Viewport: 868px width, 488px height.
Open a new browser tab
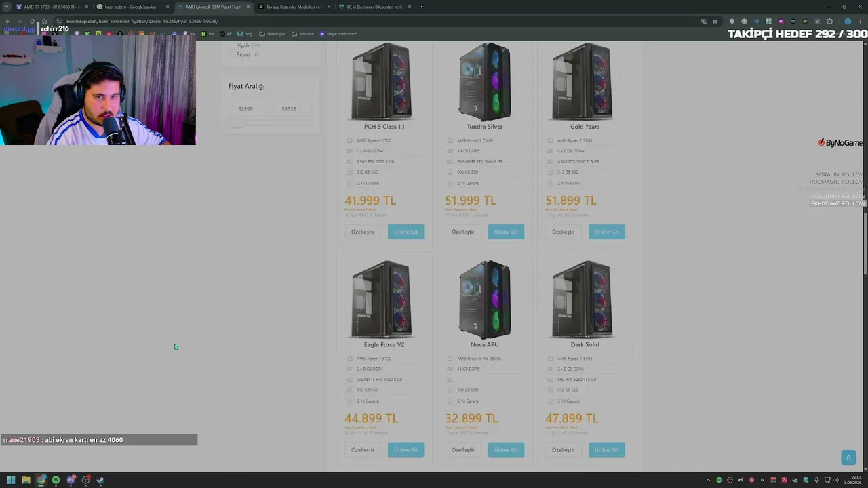tap(422, 7)
